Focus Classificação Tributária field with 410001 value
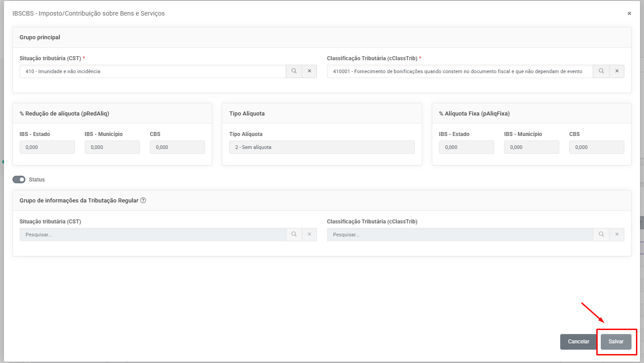644x363 pixels. (x=460, y=71)
